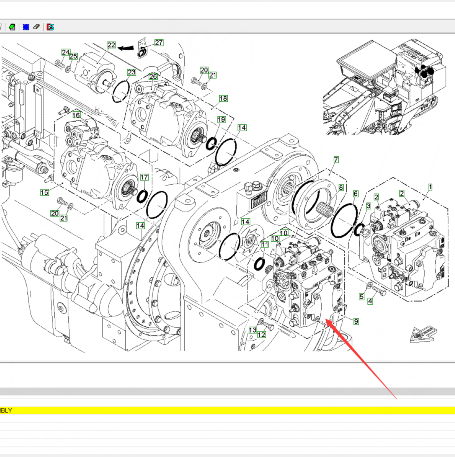
Task: Select part callout number 1
Action: coord(430,188)
